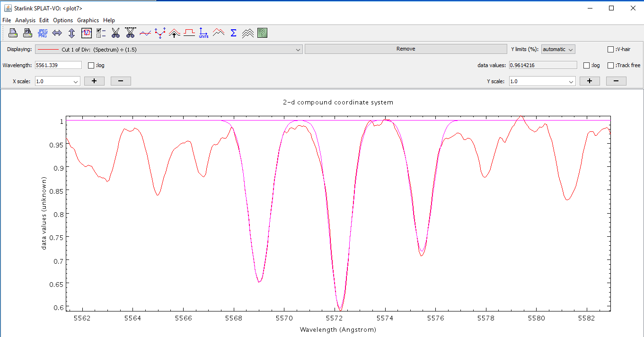Click the blue sigma statistics icon
Screen dimensions: 644x337
click(233, 33)
